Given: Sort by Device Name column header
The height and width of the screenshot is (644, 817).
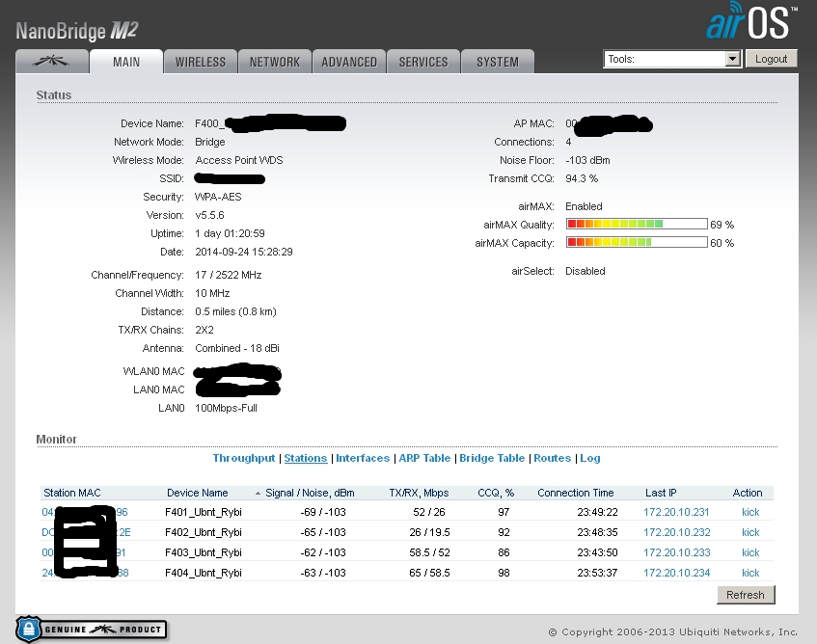Looking at the screenshot, I should (x=198, y=493).
